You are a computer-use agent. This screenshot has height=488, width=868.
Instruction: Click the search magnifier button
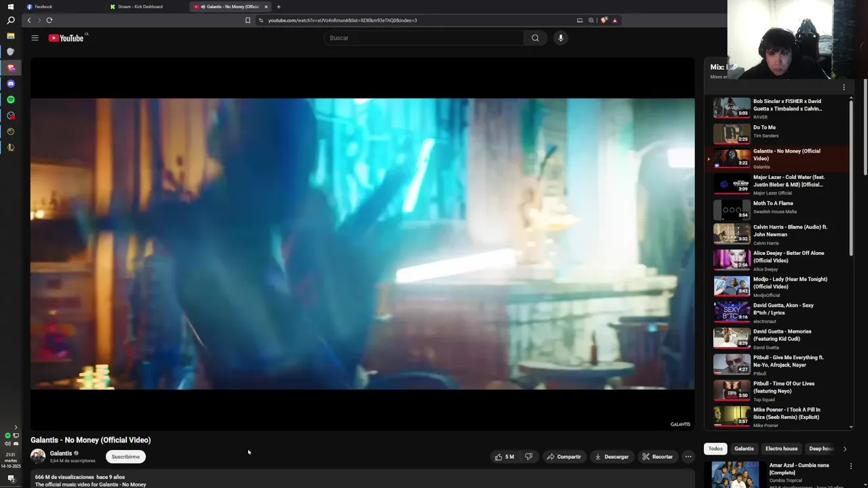click(535, 38)
